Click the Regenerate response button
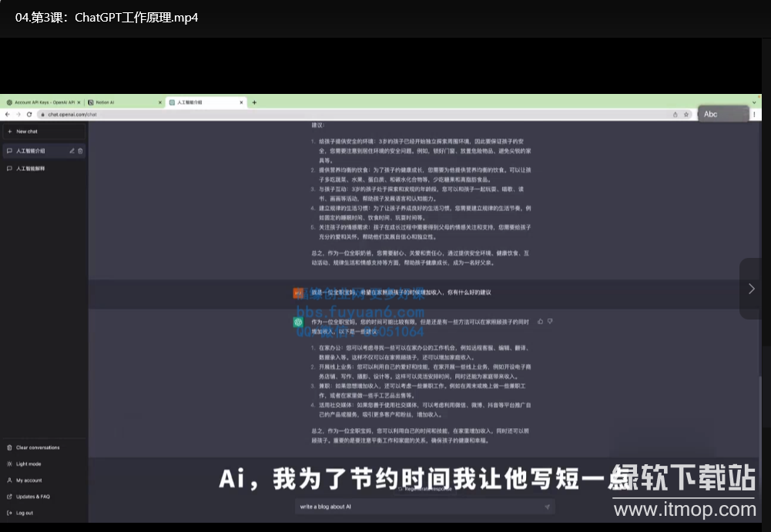 (x=425, y=489)
